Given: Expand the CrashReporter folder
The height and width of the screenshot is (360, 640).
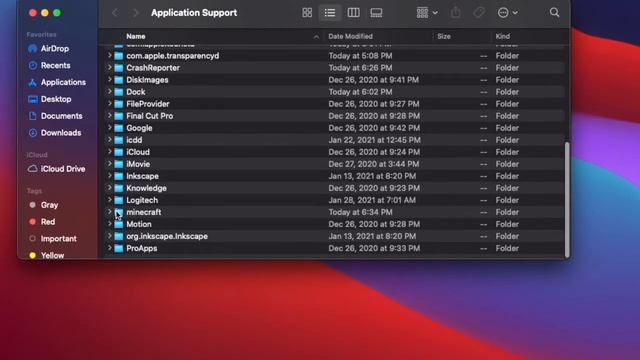Looking at the screenshot, I should [x=109, y=67].
